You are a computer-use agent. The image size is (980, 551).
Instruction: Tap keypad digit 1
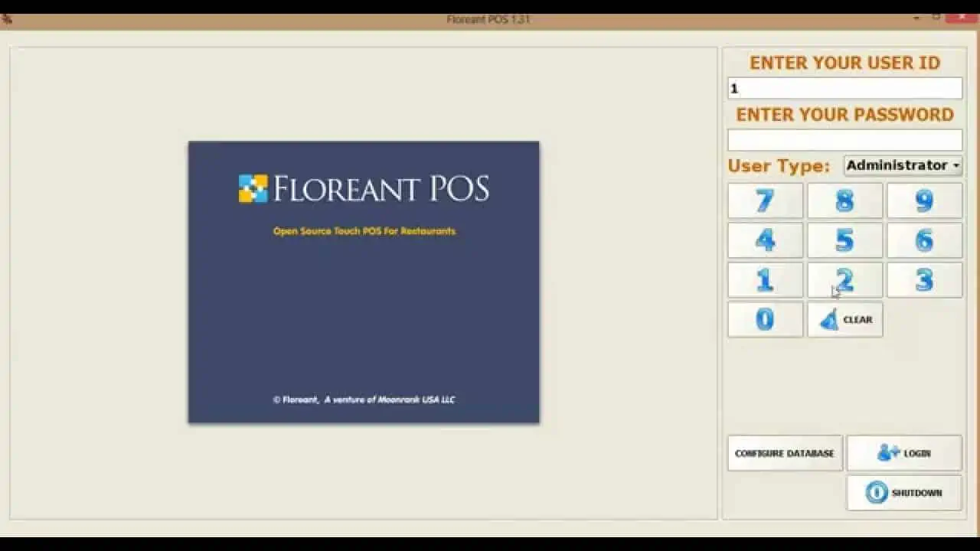coord(765,280)
